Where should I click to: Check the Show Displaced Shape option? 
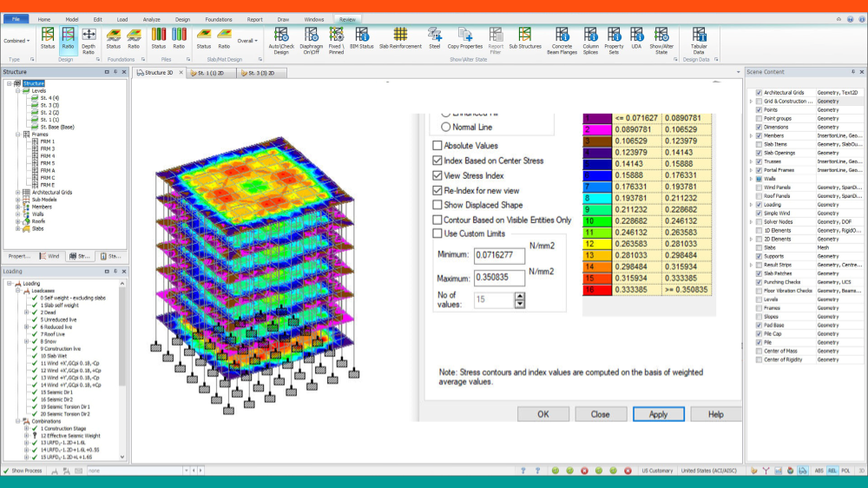437,205
